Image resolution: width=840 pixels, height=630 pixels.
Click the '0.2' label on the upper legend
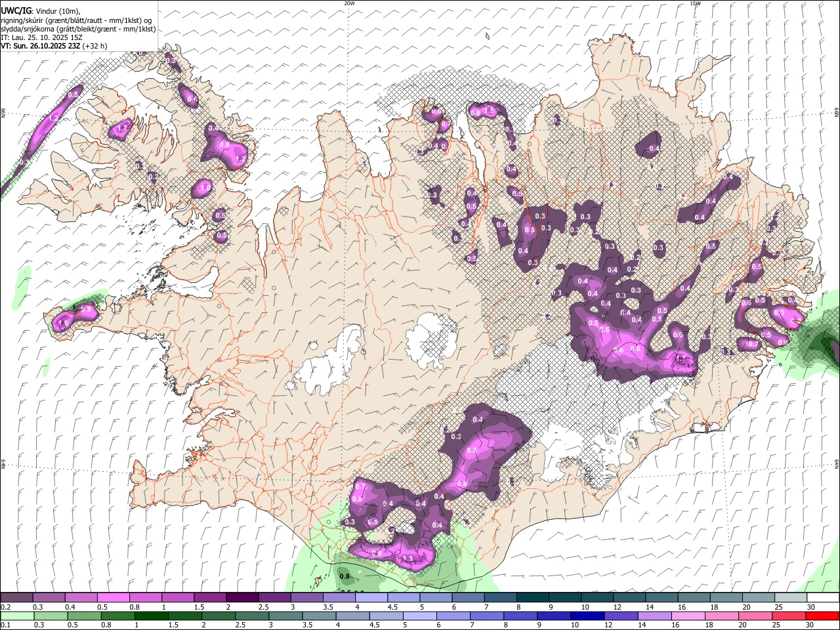[x=6, y=607]
